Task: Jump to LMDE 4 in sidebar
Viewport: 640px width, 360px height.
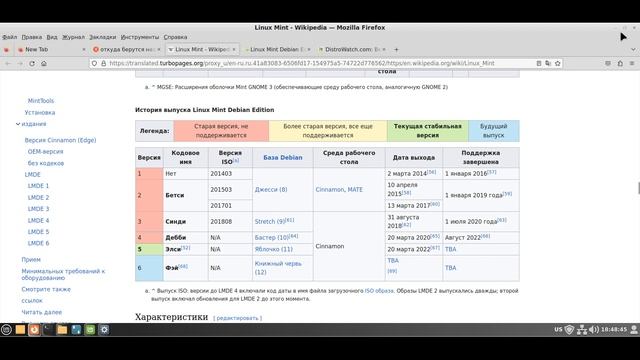Action: click(x=38, y=220)
